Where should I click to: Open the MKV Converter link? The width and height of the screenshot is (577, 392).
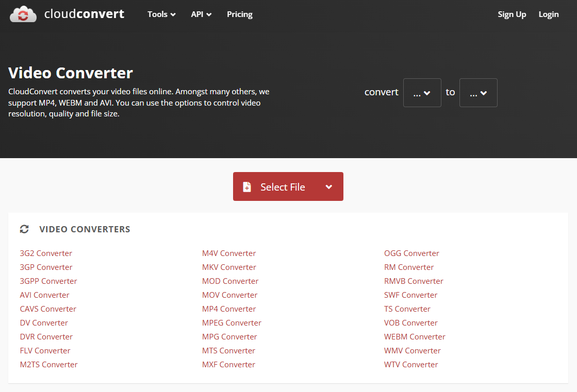229,267
